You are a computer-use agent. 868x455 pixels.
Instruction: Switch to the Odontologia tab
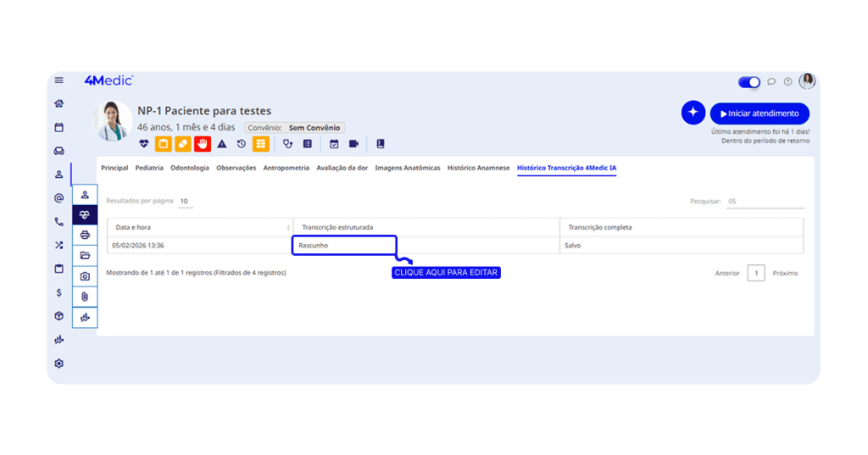point(190,168)
